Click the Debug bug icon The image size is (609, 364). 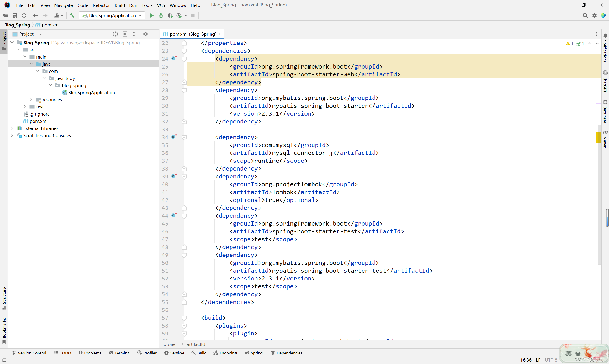tap(161, 15)
